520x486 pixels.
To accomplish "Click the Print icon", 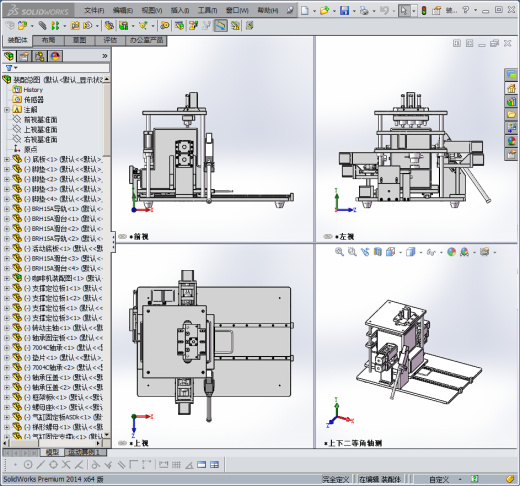I will 364,11.
